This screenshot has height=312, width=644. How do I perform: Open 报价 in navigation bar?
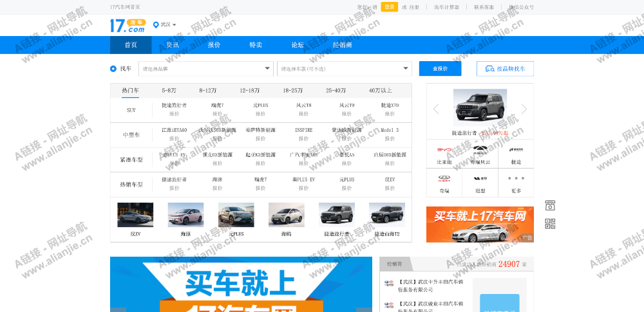214,45
